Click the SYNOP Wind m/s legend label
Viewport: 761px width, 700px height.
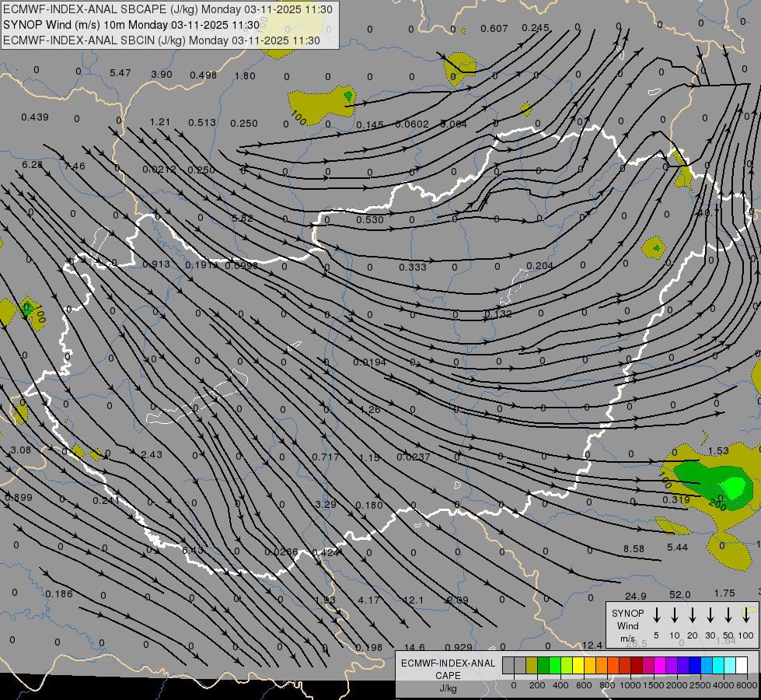pos(627,625)
